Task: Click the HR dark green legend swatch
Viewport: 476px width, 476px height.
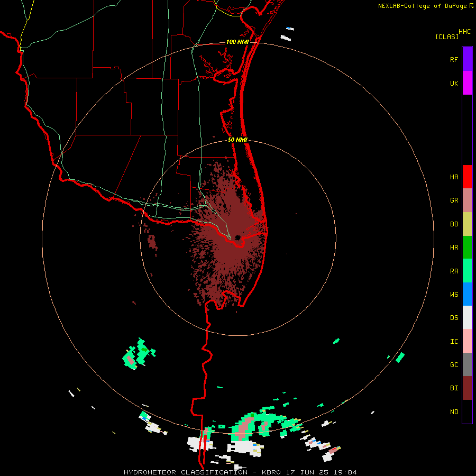Action: point(467,248)
